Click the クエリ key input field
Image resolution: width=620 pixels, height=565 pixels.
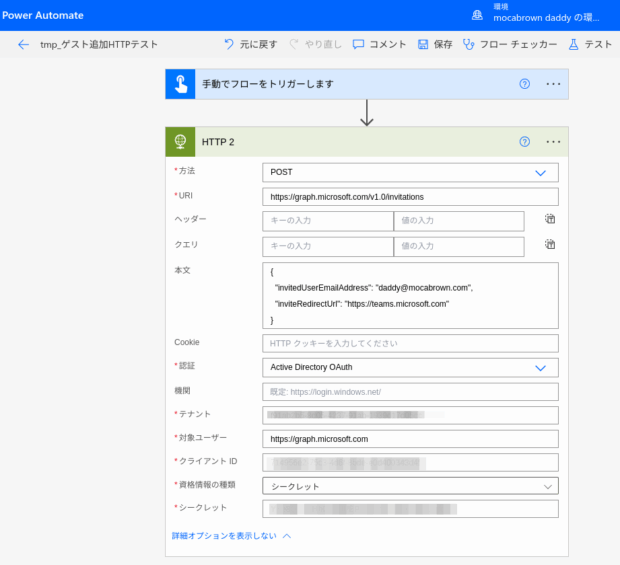(x=328, y=247)
